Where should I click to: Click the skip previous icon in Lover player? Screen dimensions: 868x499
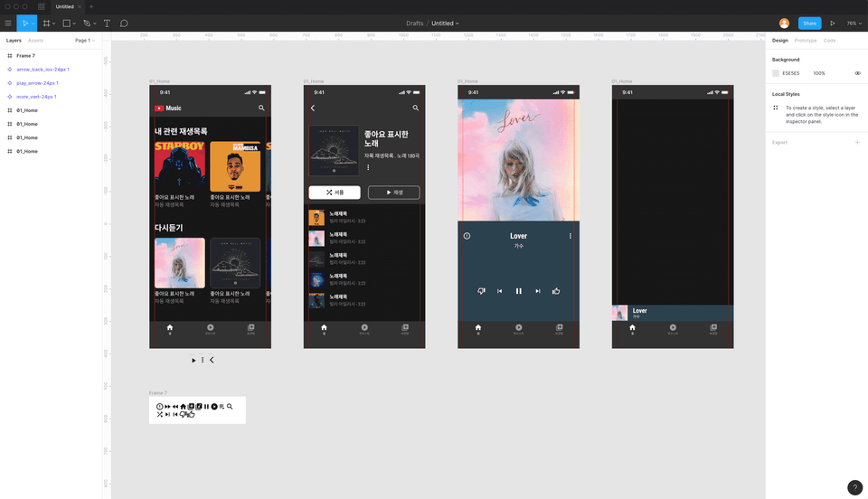coord(499,291)
